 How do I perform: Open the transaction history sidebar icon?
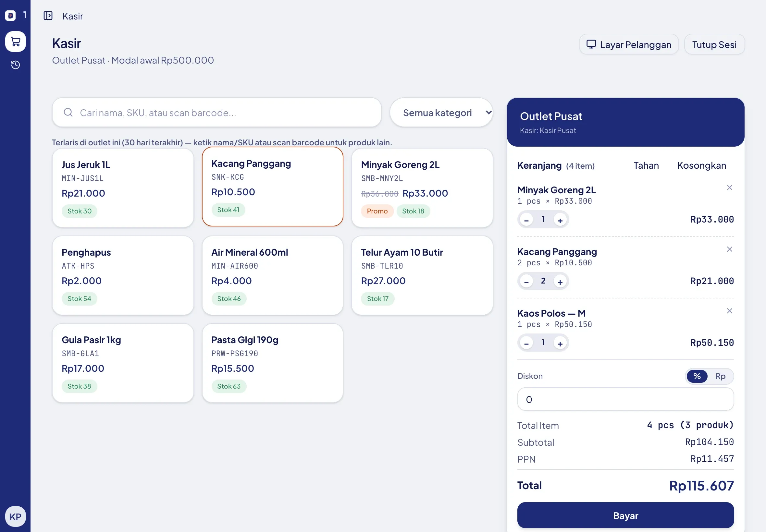click(15, 65)
